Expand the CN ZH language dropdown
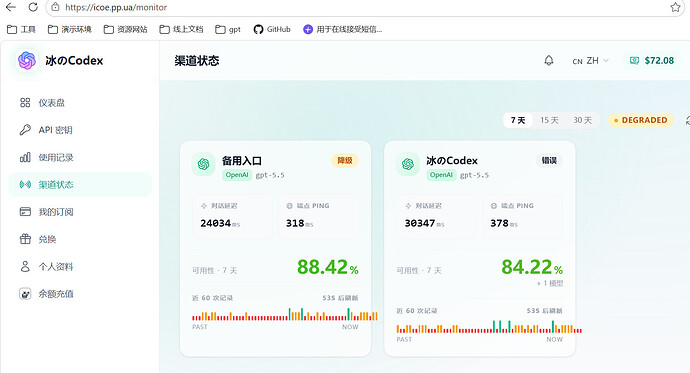The width and height of the screenshot is (690, 373). tap(591, 61)
